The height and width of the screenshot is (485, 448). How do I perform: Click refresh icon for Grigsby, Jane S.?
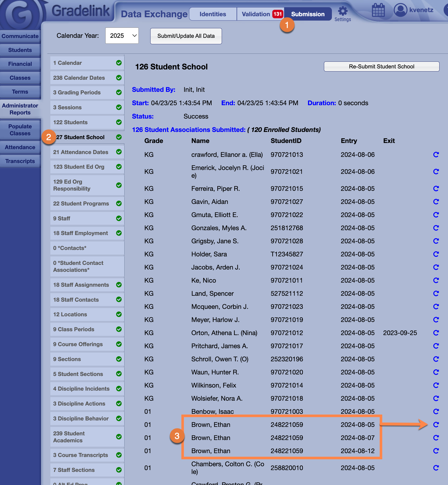436,241
